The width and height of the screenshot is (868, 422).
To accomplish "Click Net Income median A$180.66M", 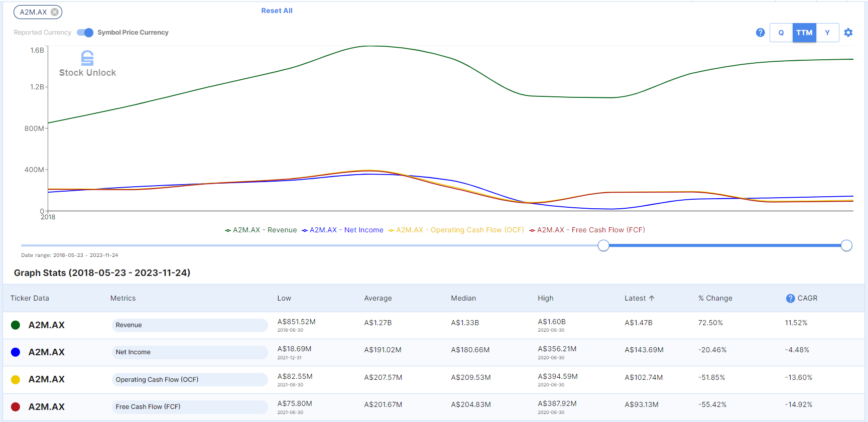I will [470, 350].
